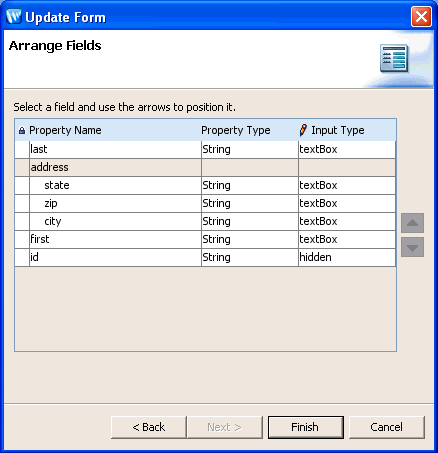Select the 'state' field row
438x453 pixels.
[205, 185]
